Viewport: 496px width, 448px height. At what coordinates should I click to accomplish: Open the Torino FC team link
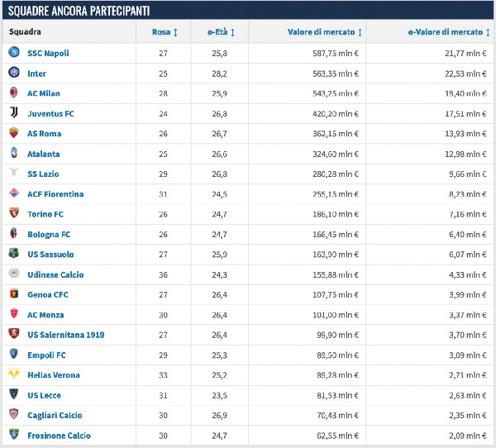point(45,214)
